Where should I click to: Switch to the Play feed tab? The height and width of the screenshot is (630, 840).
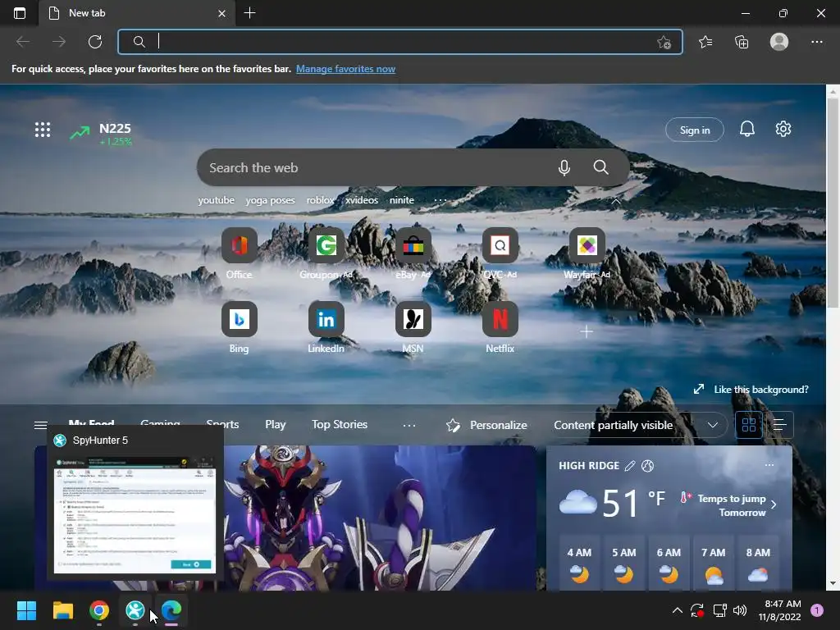click(276, 424)
